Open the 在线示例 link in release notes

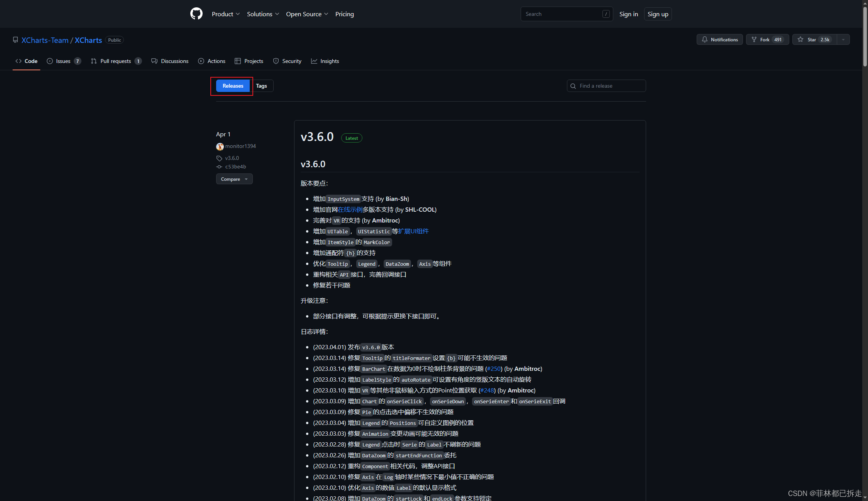350,209
